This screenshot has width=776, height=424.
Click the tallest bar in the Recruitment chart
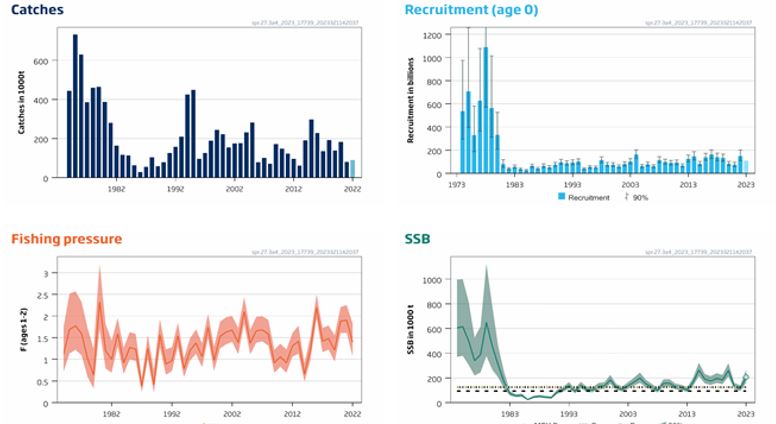coord(485,110)
